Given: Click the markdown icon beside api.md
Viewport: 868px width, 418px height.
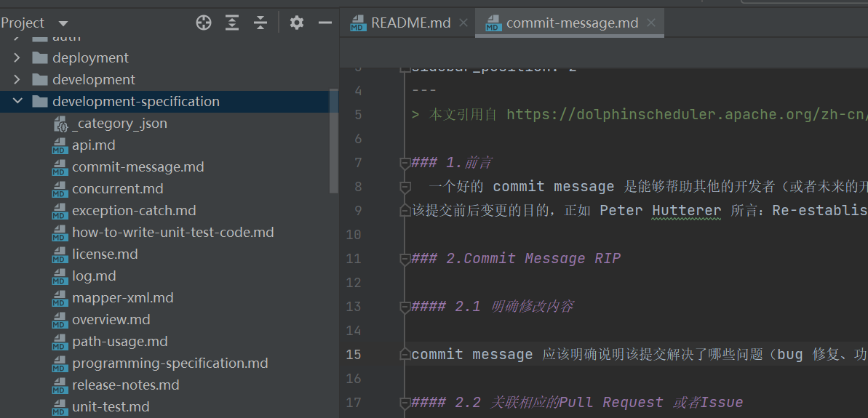Looking at the screenshot, I should (60, 146).
